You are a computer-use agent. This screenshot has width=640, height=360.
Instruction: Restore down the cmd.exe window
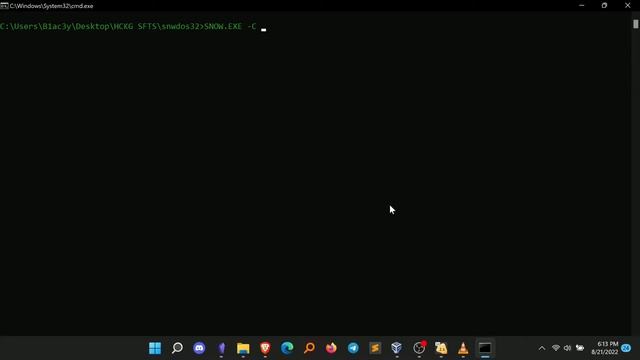click(x=604, y=6)
